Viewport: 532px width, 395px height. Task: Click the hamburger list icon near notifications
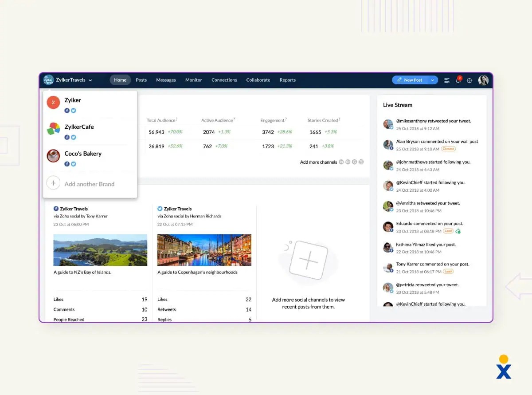(x=446, y=80)
